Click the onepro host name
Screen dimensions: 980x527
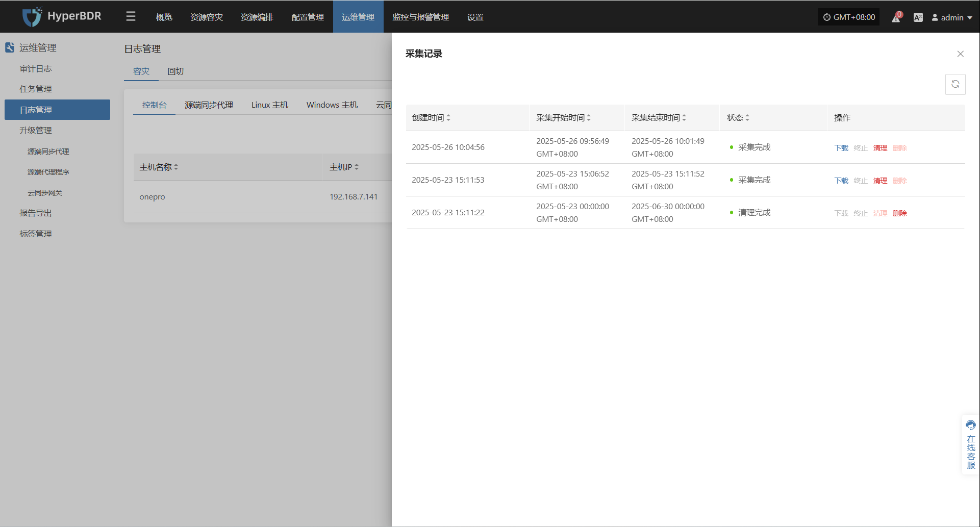[152, 197]
